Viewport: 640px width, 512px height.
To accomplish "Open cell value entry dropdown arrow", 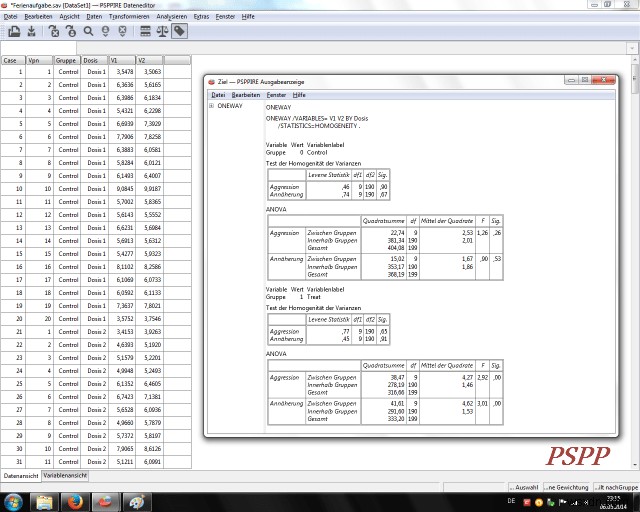I will coord(632,48).
